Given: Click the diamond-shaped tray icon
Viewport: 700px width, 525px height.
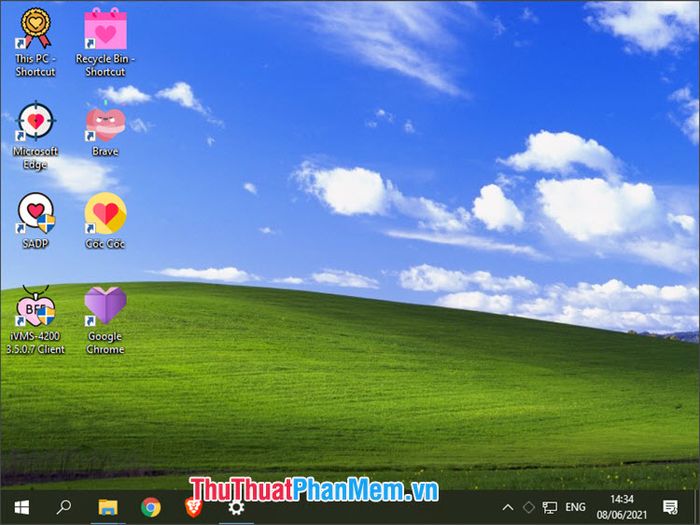Looking at the screenshot, I should coord(529,507).
